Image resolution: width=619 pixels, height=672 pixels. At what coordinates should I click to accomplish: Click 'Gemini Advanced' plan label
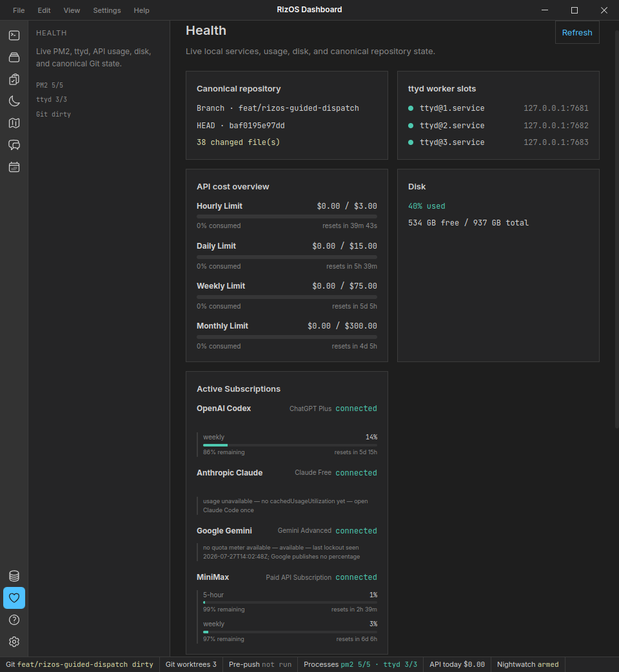tap(304, 530)
